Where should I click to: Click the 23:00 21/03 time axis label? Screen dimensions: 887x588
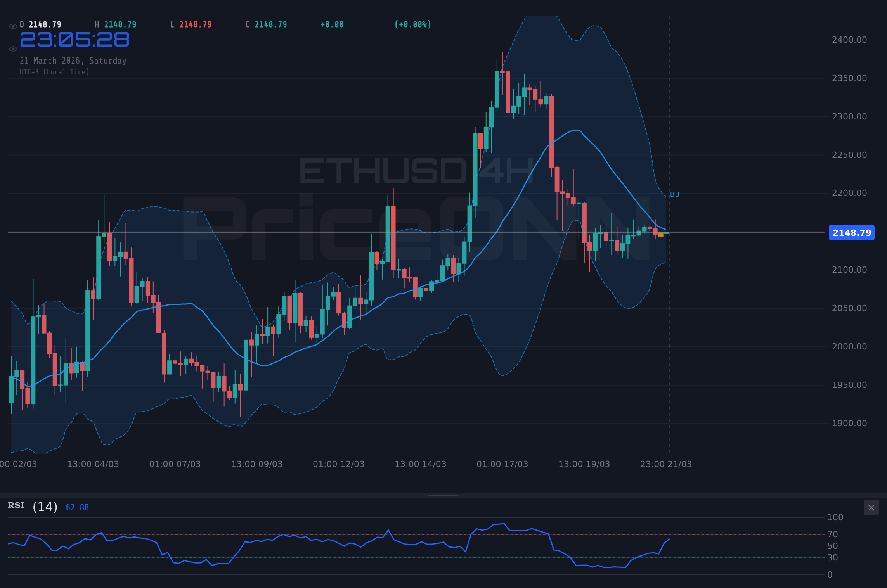[666, 464]
